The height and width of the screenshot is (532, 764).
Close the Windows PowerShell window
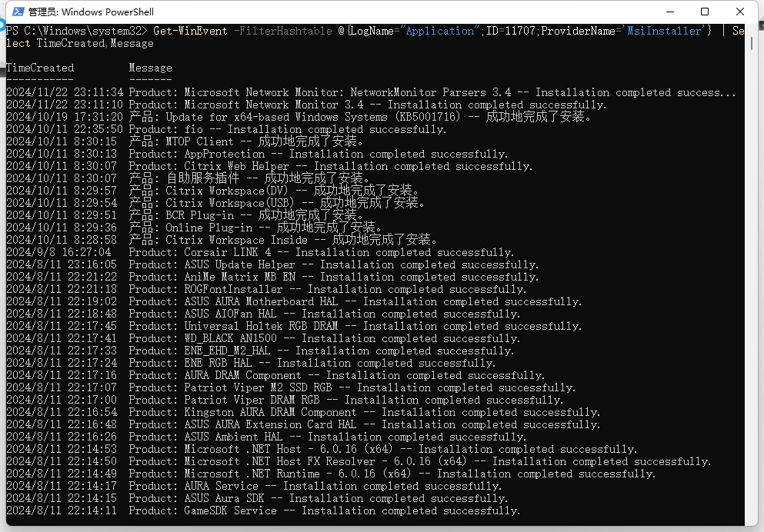[740, 12]
